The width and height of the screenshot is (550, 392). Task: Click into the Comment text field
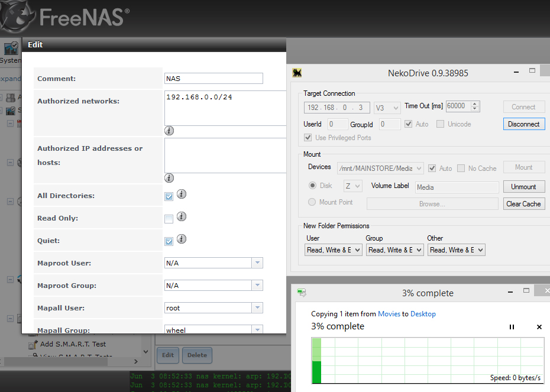[213, 79]
